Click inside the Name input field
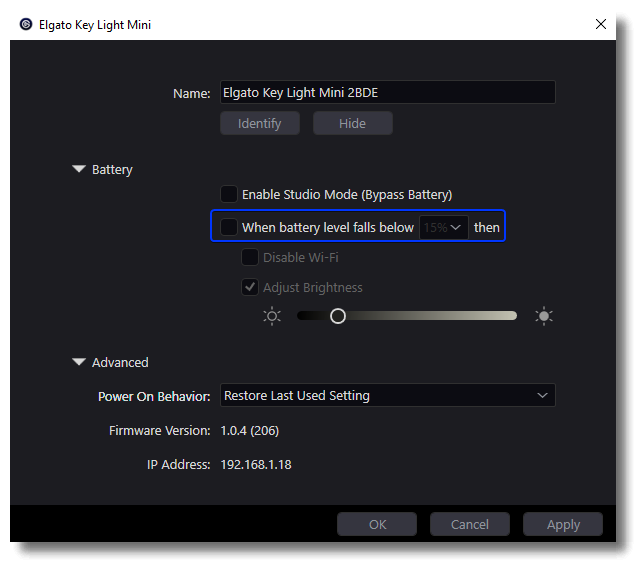 pyautogui.click(x=387, y=92)
